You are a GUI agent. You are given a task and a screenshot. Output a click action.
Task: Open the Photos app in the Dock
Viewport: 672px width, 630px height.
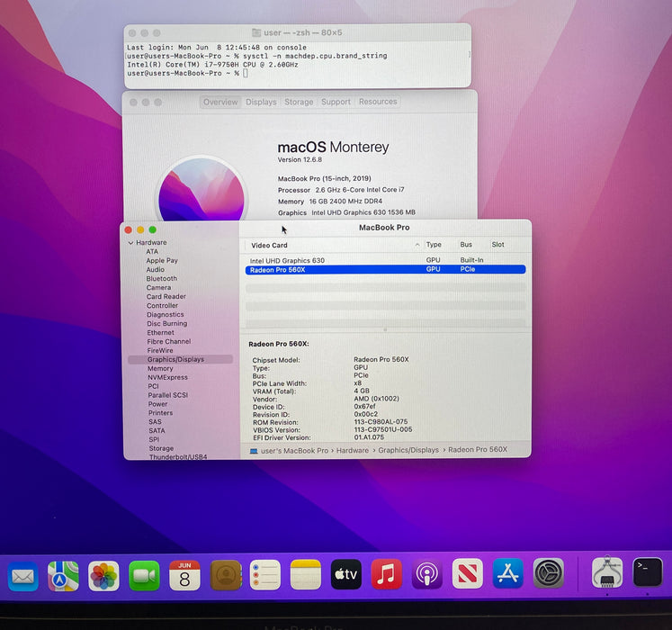(x=103, y=576)
